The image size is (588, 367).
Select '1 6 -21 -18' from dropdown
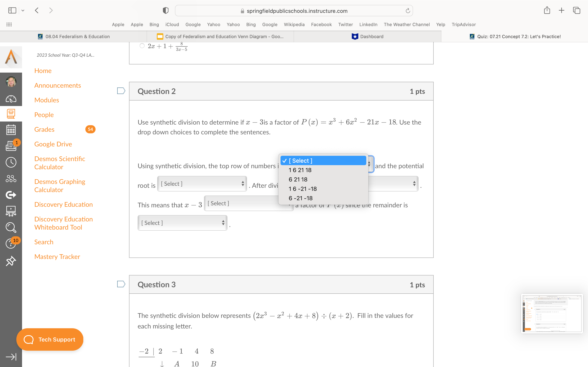[302, 189]
